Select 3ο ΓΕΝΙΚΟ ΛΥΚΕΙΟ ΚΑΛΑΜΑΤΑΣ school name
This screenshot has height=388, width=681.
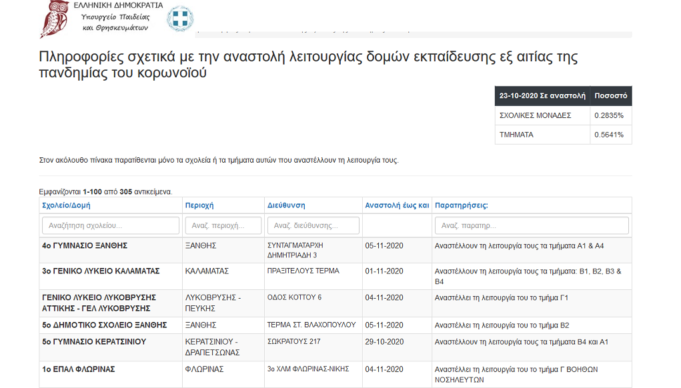(x=101, y=271)
